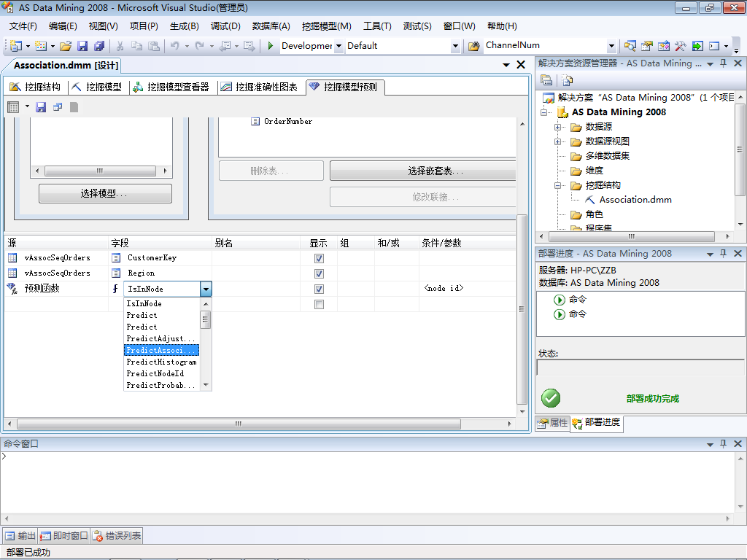Screen dimensions: 747x560
Task: Open the Development configuration dropdown
Action: (338, 46)
